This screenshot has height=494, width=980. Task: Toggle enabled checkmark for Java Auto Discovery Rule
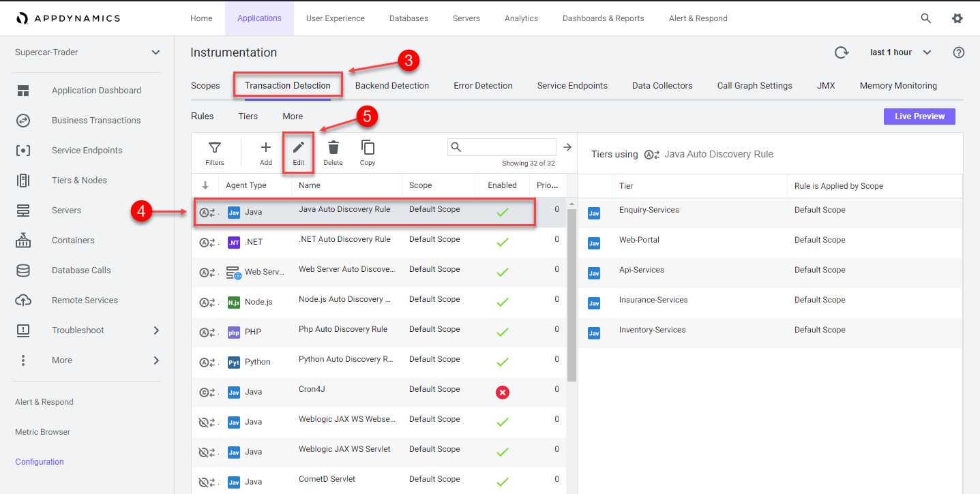(503, 212)
